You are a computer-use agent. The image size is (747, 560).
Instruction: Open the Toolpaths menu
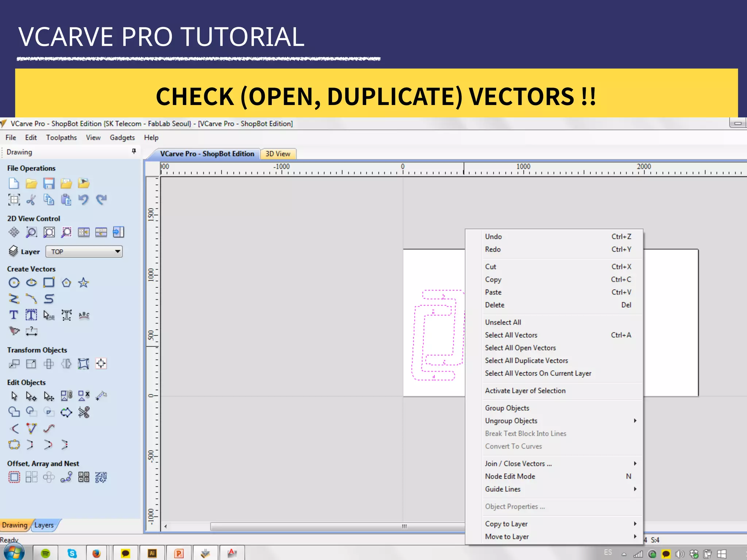[61, 137]
